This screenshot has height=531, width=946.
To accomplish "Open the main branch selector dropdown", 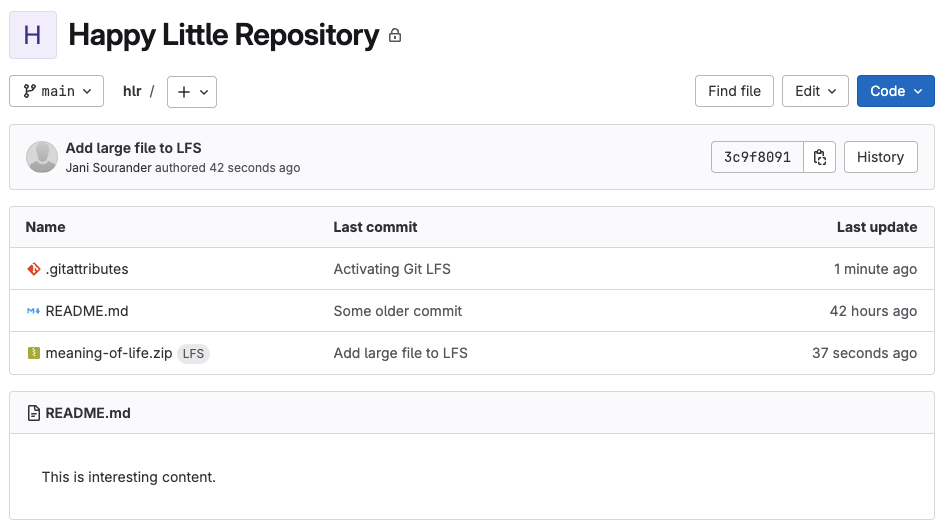I will click(57, 91).
